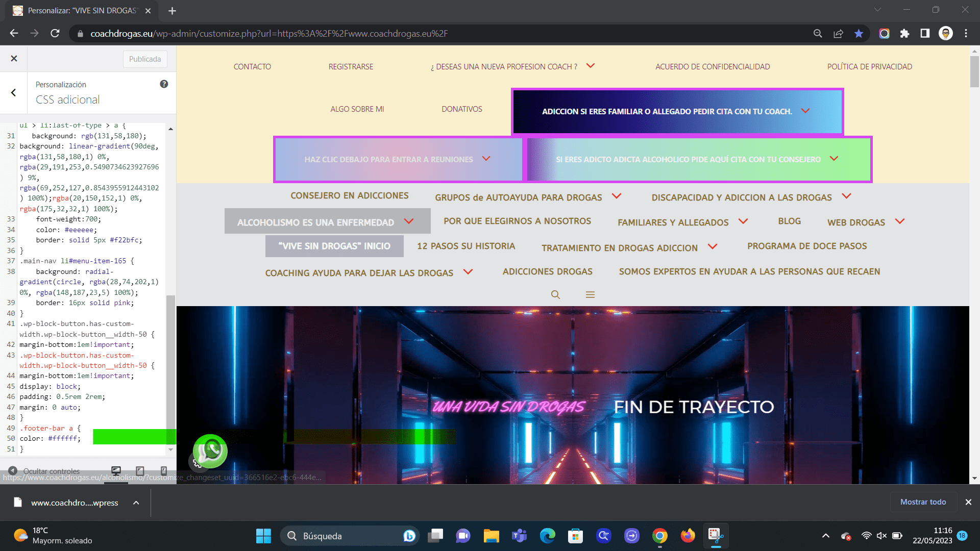Expand FAMILIARES Y ALLEGADOS submenu arrow
980x551 pixels.
[743, 221]
